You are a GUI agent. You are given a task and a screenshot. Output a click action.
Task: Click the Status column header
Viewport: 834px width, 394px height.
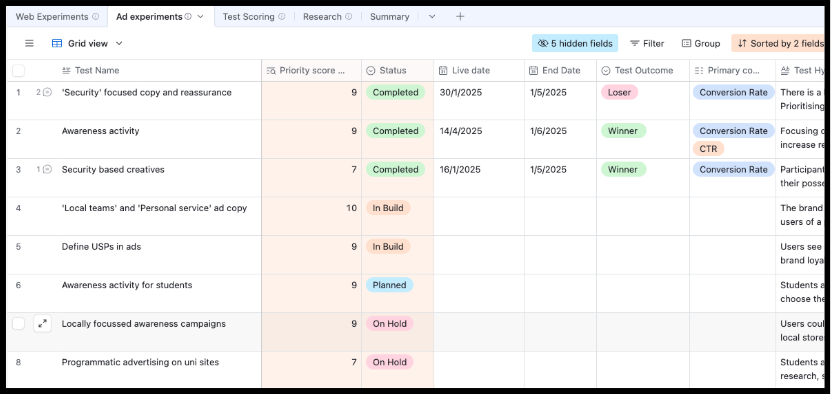398,70
